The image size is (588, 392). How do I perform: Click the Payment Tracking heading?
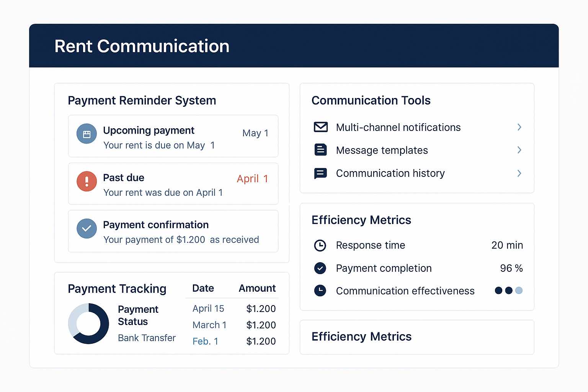point(117,289)
